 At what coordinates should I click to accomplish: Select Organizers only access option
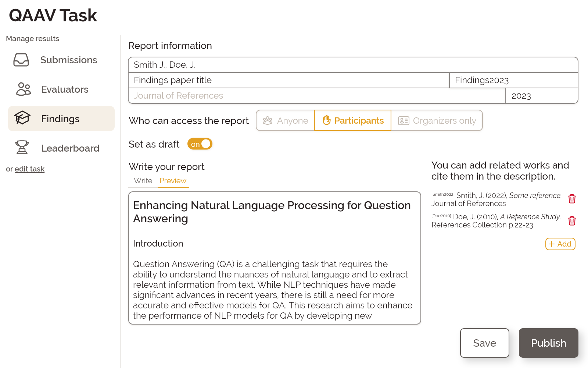tap(437, 121)
